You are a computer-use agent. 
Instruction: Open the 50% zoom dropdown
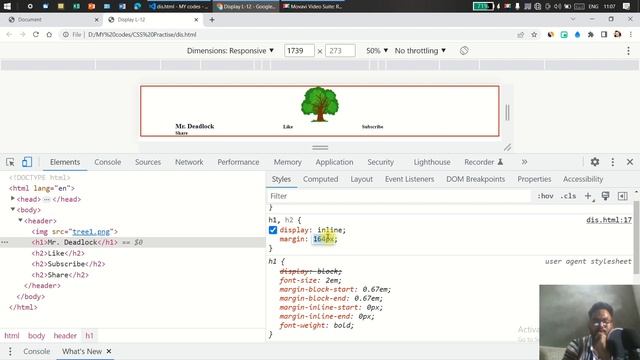click(376, 51)
